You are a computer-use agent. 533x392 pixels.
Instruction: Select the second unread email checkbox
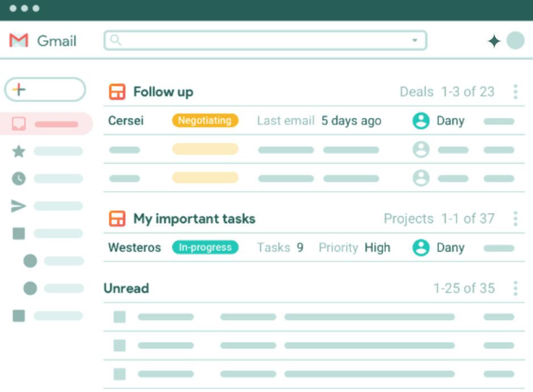click(x=120, y=345)
